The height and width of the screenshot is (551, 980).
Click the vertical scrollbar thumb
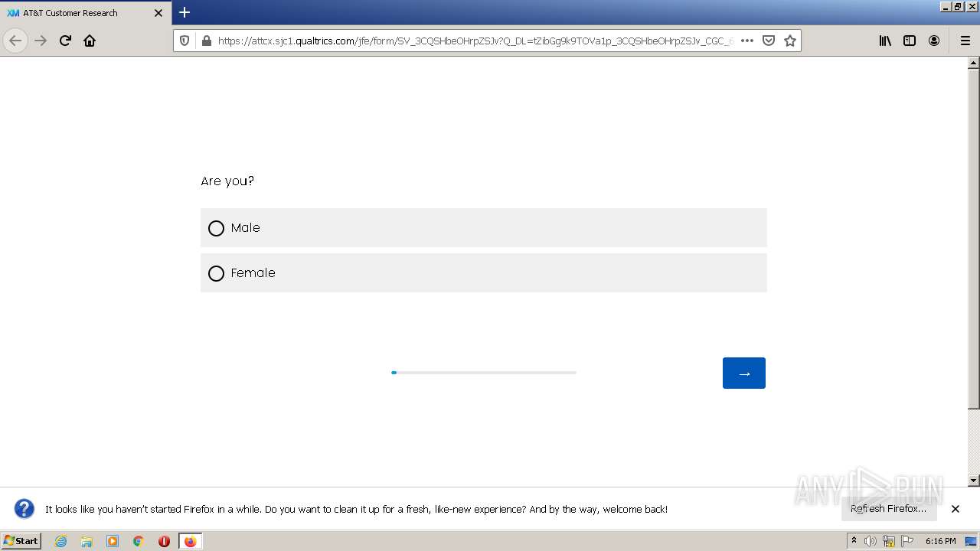click(974, 240)
